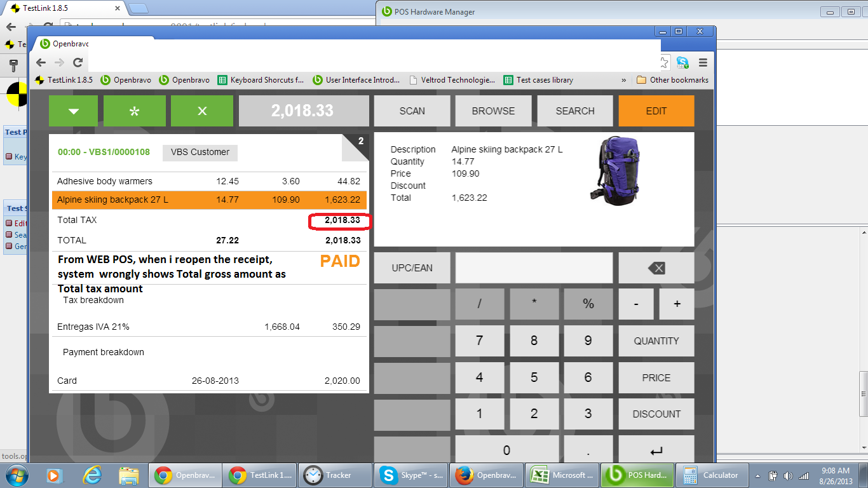Screen dimensions: 868x488
Task: Open the TestLink 1.8.5 bookmark
Action: 64,80
